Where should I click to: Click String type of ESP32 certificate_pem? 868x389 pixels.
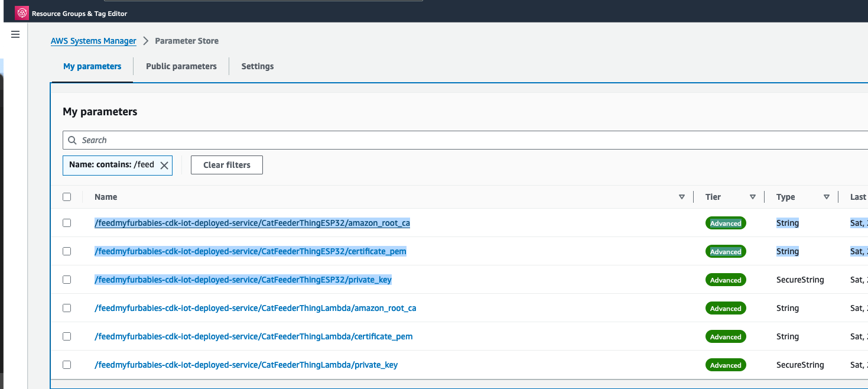pos(788,251)
